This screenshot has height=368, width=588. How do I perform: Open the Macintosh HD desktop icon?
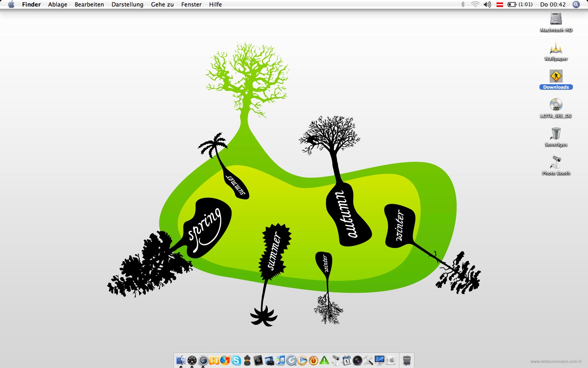coord(556,19)
